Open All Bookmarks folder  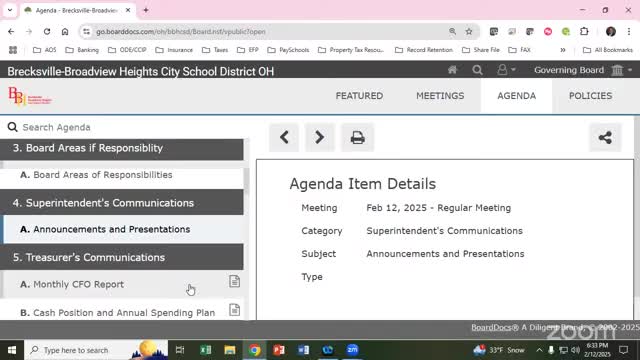pos(608,50)
